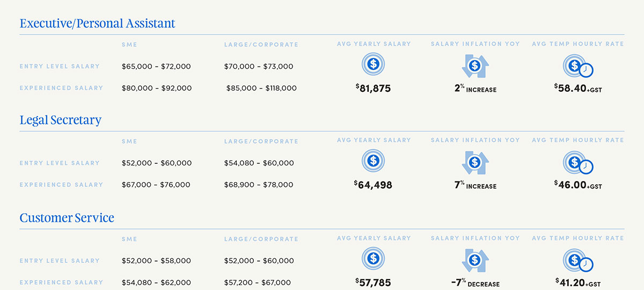Click the -7% decrease value for Customer Service
The height and width of the screenshot is (290, 644).
[474, 283]
